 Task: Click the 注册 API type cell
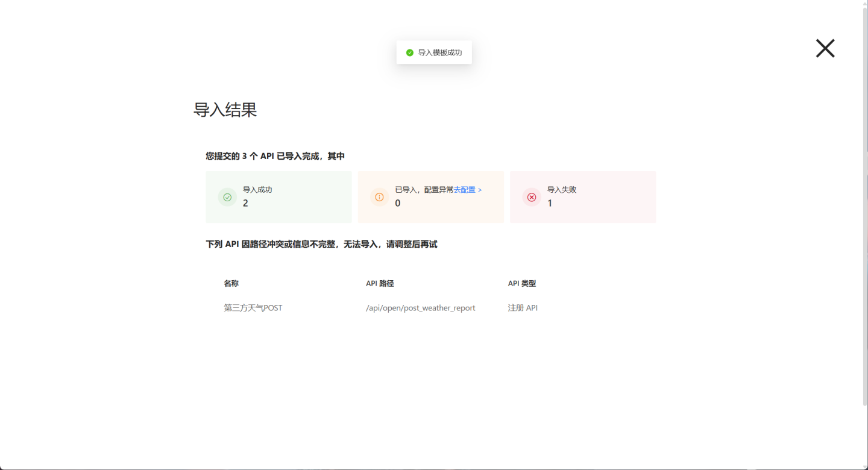pyautogui.click(x=523, y=308)
